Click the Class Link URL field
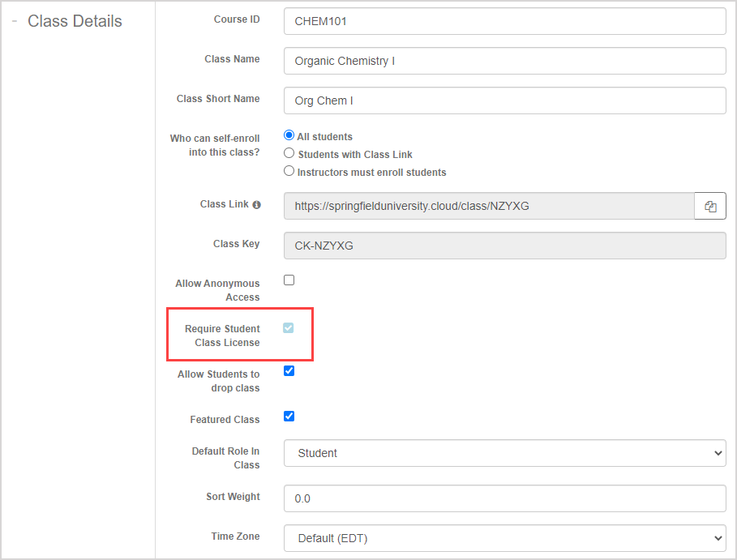The height and width of the screenshot is (560, 737). coord(488,207)
